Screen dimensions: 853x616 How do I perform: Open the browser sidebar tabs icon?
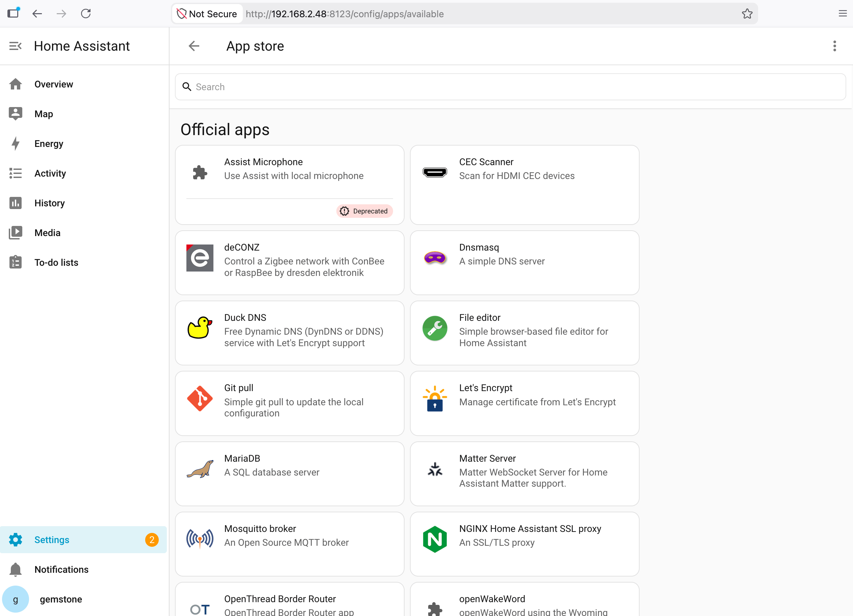pyautogui.click(x=14, y=13)
